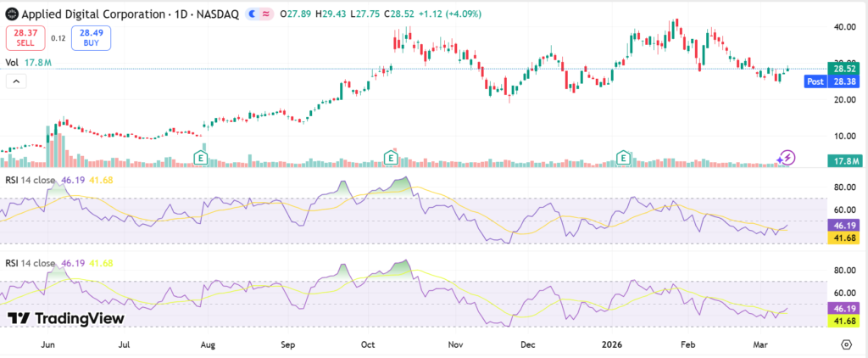Viewport: 868px width, 358px height.
Task: Open chart settings gear at bottom right
Action: point(845,344)
